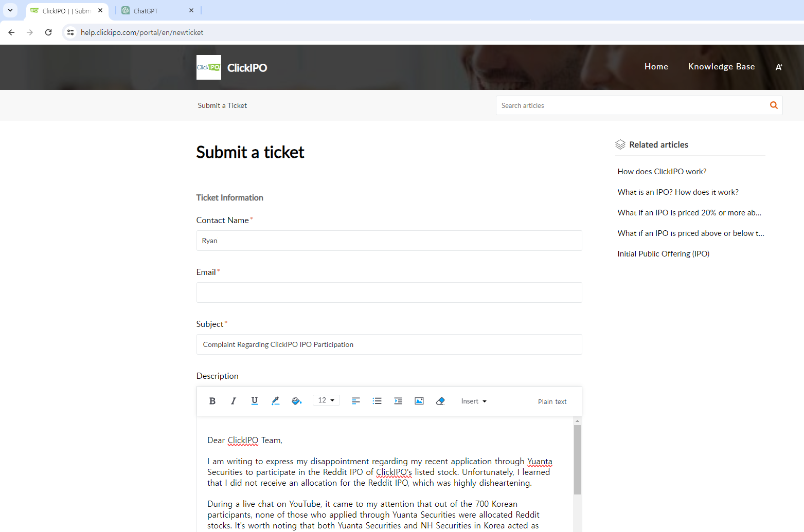The image size is (804, 532).
Task: Open Knowledge Base from header
Action: (721, 67)
